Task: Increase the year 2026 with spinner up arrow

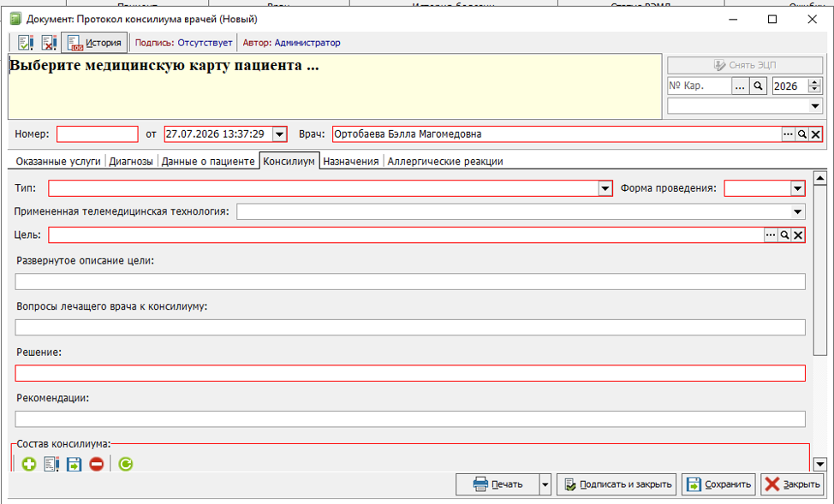Action: click(x=815, y=82)
